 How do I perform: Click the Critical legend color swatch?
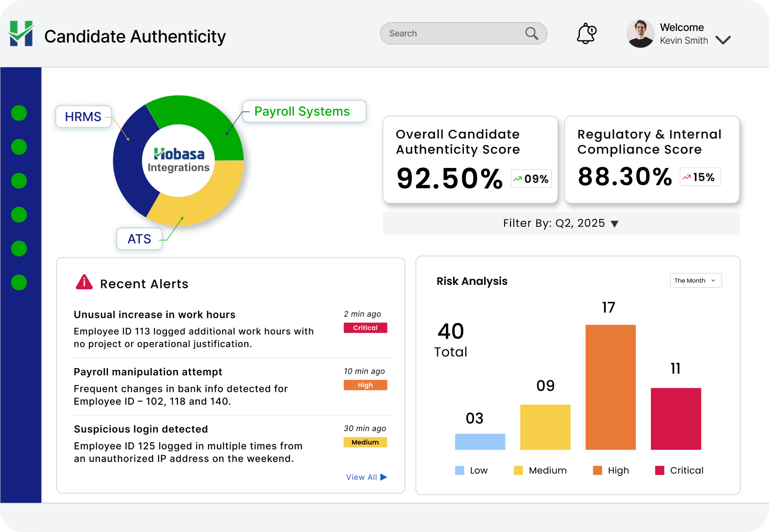pos(659,470)
